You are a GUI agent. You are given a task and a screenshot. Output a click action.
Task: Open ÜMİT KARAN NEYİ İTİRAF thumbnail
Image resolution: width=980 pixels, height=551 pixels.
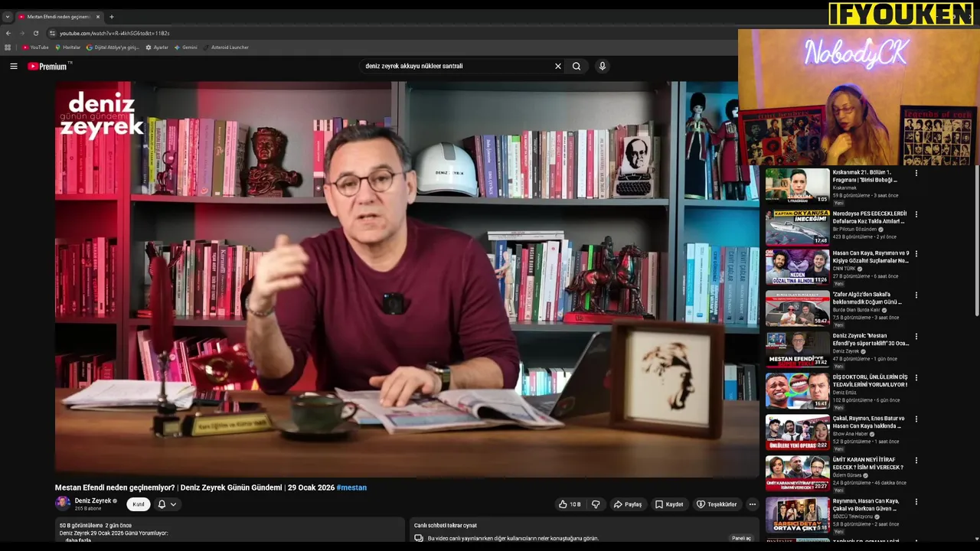(797, 474)
